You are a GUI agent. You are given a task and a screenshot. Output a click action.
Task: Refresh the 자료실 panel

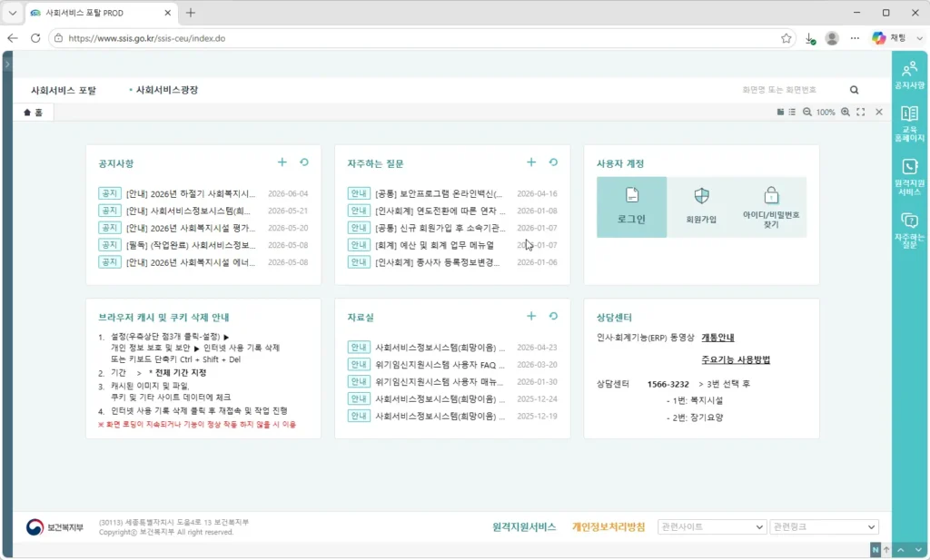[x=553, y=317]
